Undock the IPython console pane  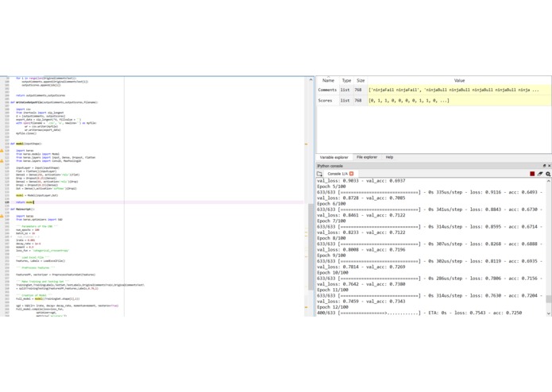[x=544, y=166]
